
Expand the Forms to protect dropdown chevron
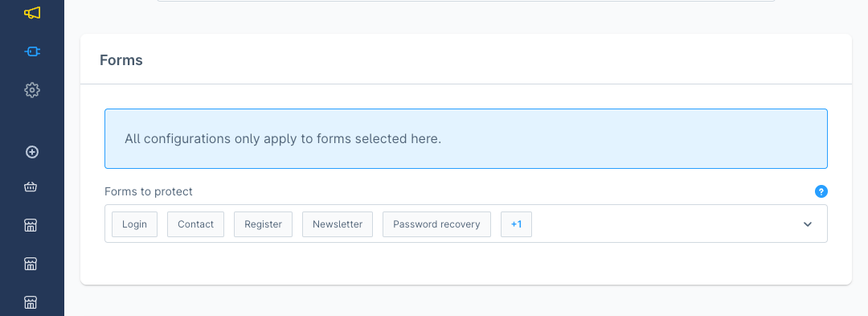pyautogui.click(x=808, y=224)
